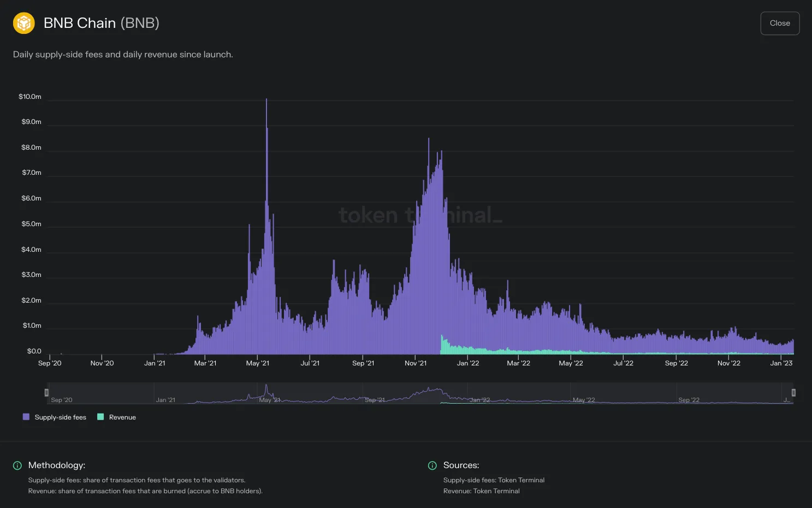Click the $10.0m y-axis label
This screenshot has width=812, height=508.
click(x=30, y=97)
